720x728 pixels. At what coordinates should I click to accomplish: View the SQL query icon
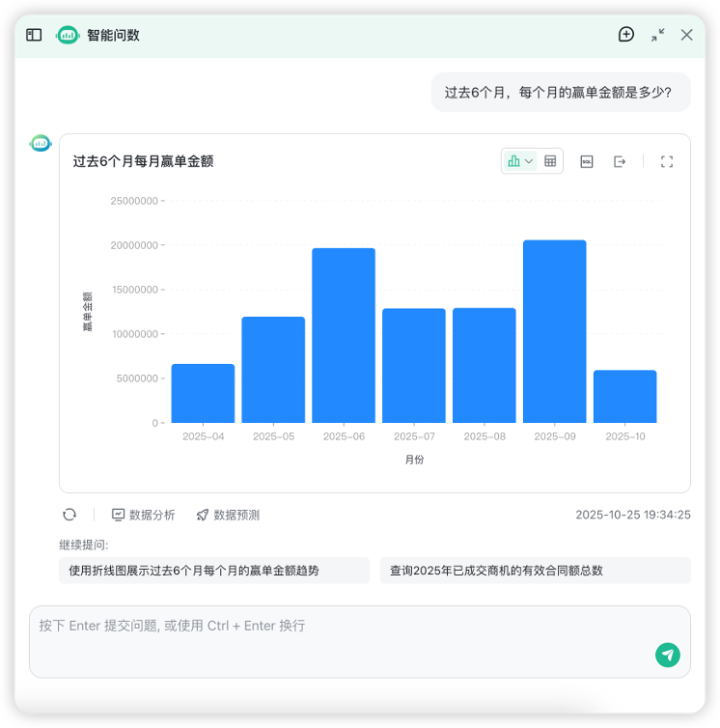586,161
